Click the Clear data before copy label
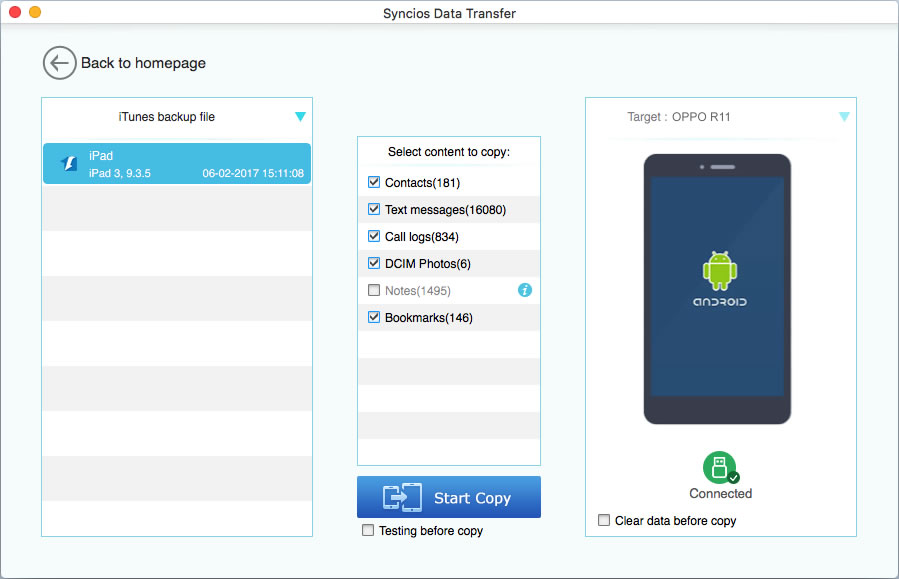899x579 pixels. 675,521
